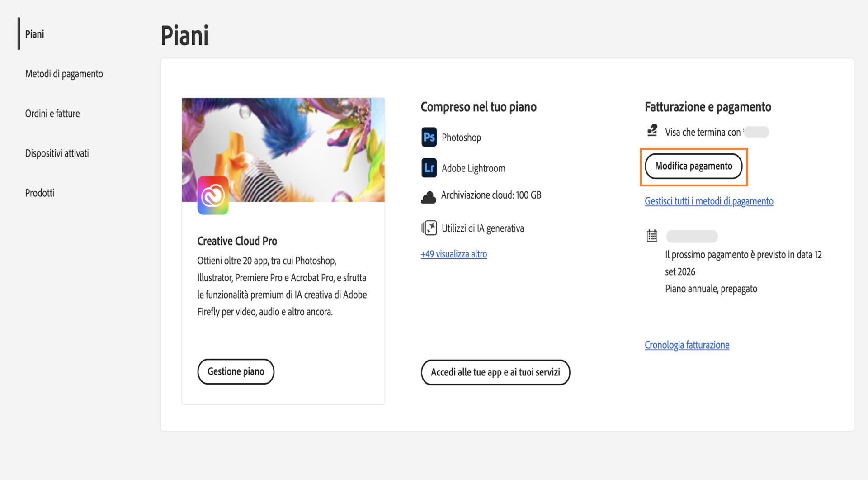Follow the Gestisci tutti i metodi di pagamento link
Viewport: 868px width, 480px height.
coord(708,201)
